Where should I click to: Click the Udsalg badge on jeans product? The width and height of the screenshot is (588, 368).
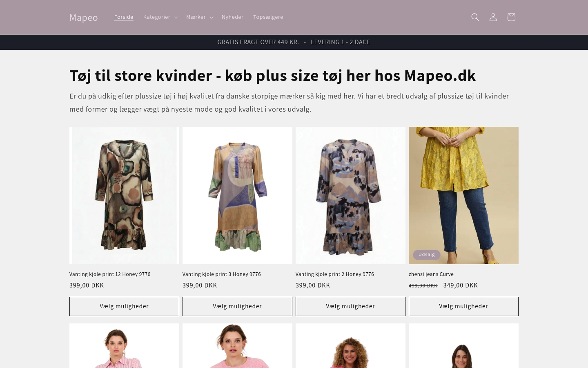tap(427, 254)
